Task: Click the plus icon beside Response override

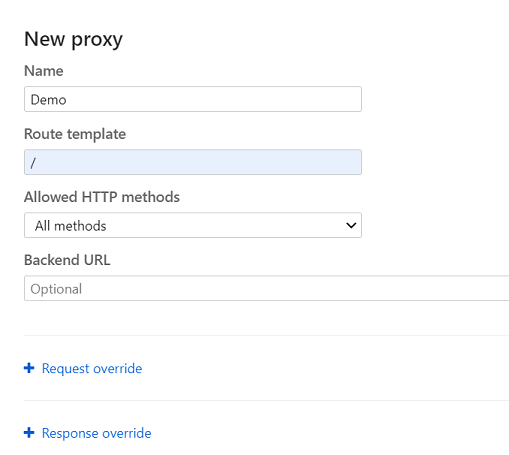Action: (x=29, y=433)
